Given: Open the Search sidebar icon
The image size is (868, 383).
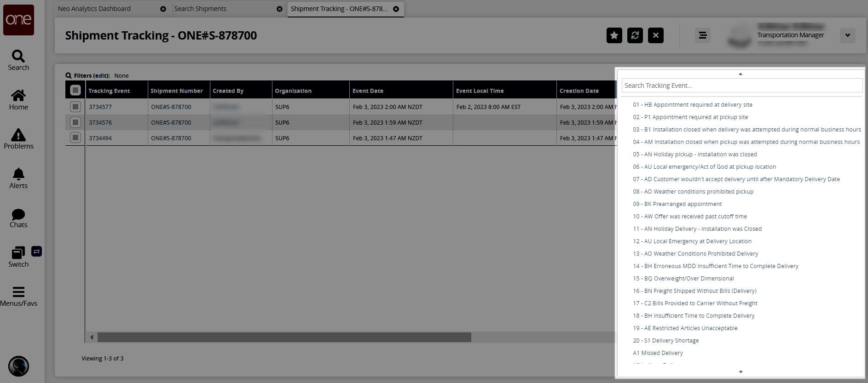Looking at the screenshot, I should click(18, 56).
